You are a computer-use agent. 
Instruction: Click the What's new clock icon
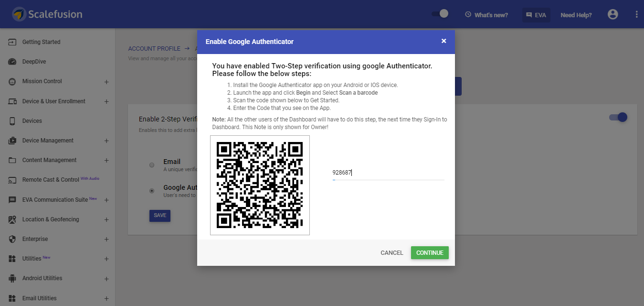468,15
